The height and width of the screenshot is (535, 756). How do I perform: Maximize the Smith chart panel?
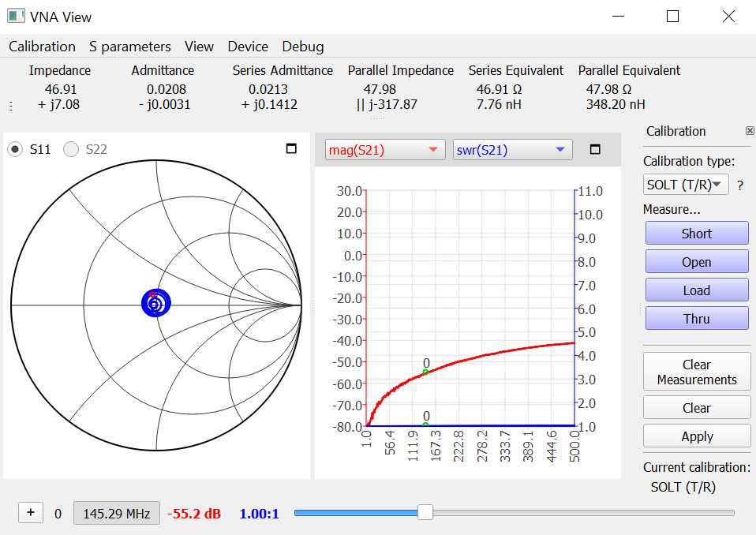(291, 148)
